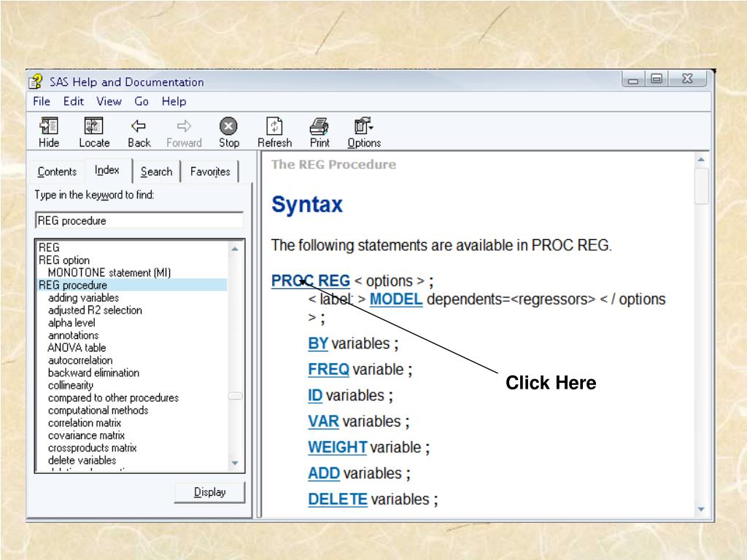Select 'autocorrelation' entry
747x560 pixels.
tap(80, 360)
